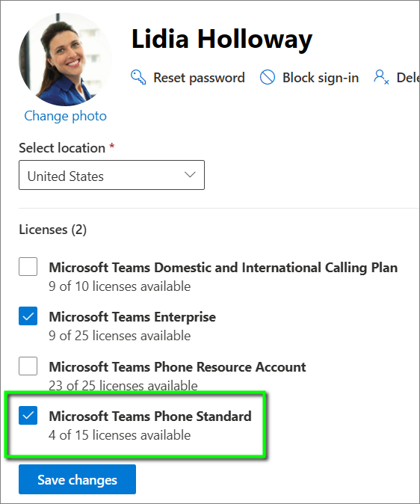
Task: Click United States in location field
Action: (66, 176)
